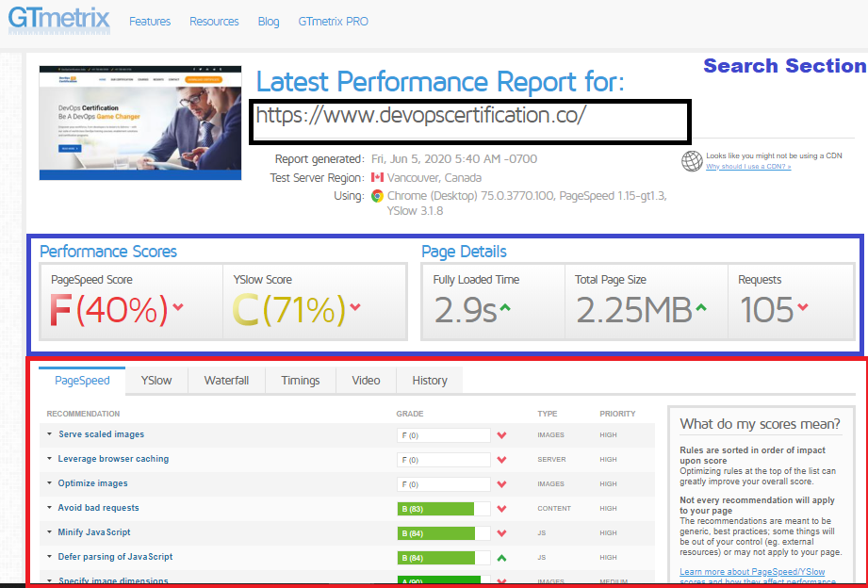The image size is (868, 588).
Task: Click the B (84) grade bar for Defer parsing of JavaScript
Action: [x=443, y=557]
